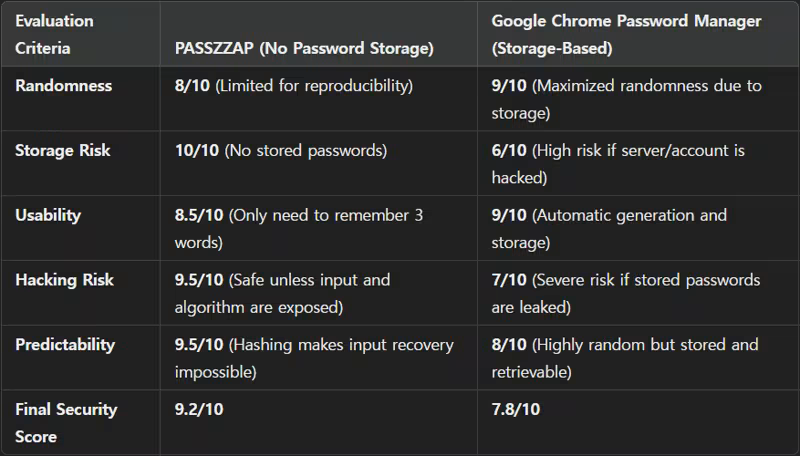Click the "9/10 (Maximized randomness due to storage)" cell
Screen dimensions: 800x456
click(626, 99)
